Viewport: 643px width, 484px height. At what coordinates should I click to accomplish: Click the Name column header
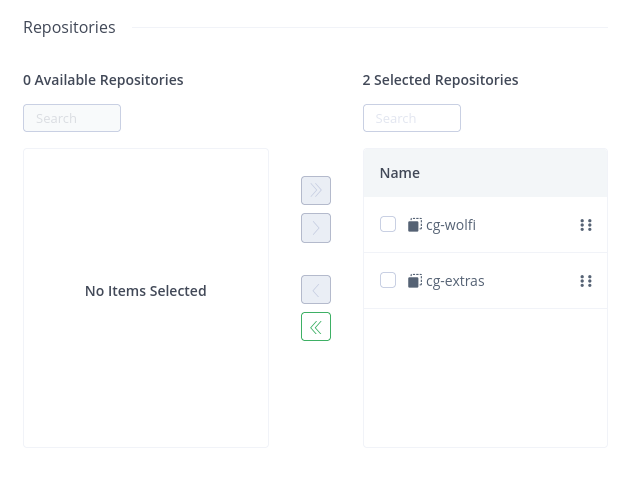click(x=400, y=173)
